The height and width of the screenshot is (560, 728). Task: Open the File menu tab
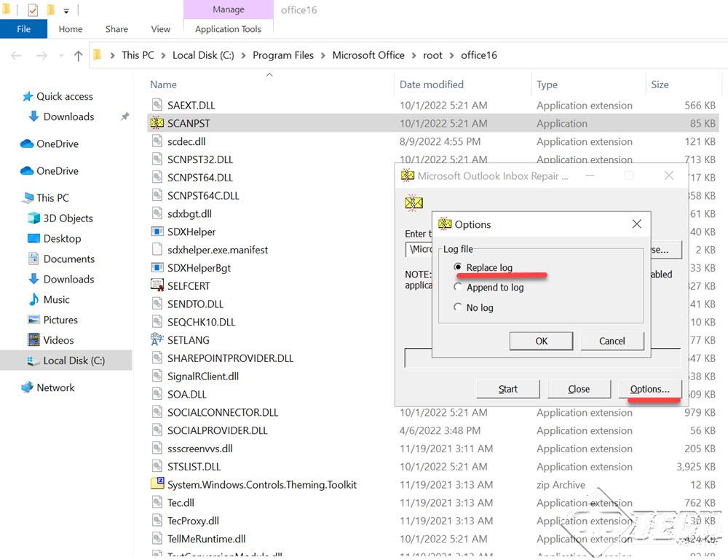pos(24,29)
